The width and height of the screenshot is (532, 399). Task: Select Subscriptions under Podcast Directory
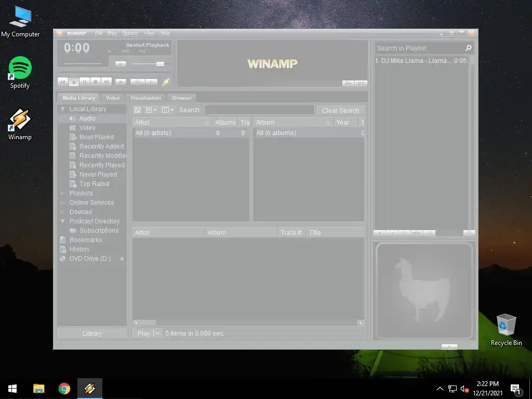[99, 230]
